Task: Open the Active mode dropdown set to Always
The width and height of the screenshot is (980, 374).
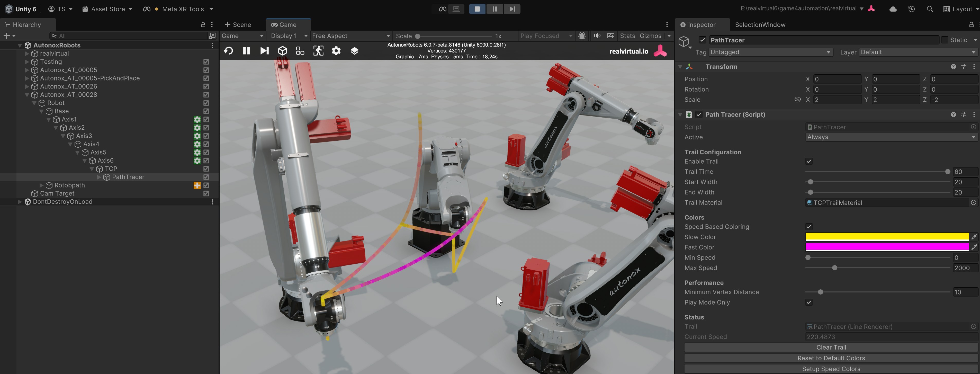Action: pyautogui.click(x=890, y=137)
